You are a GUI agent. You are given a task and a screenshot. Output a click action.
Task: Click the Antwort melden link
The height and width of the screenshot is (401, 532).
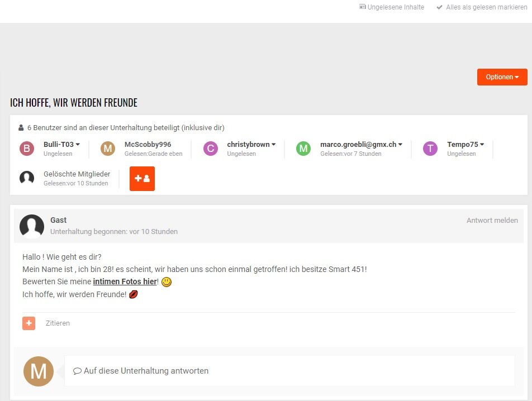492,221
